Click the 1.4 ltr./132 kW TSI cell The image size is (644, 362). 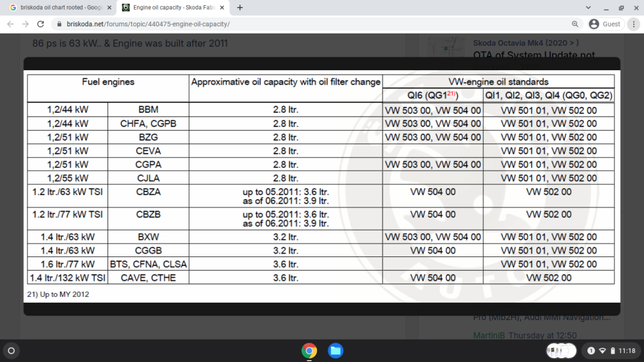(x=68, y=278)
